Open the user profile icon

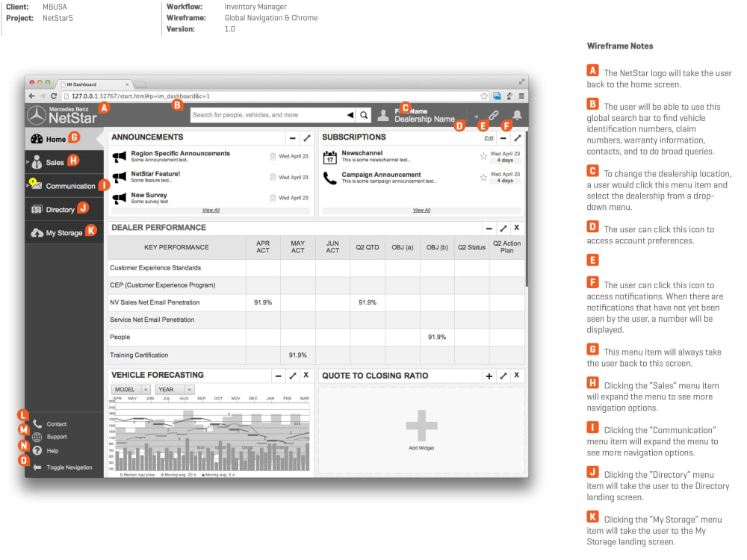[x=383, y=115]
